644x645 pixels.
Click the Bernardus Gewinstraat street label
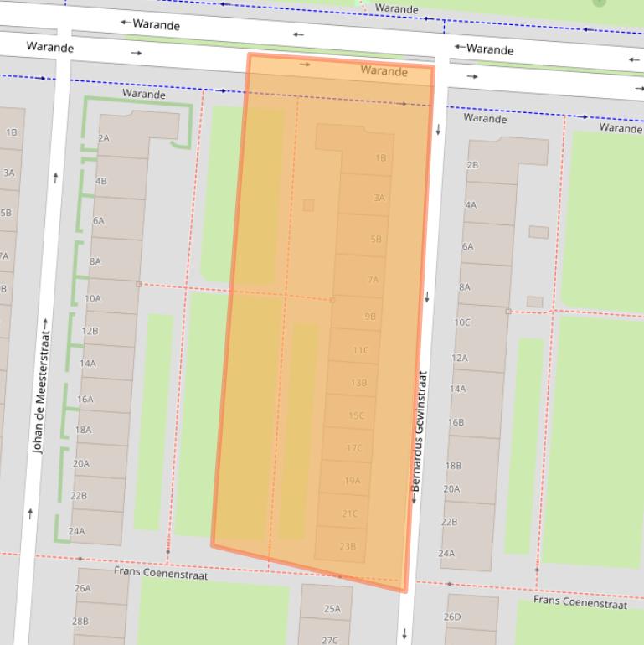point(418,436)
